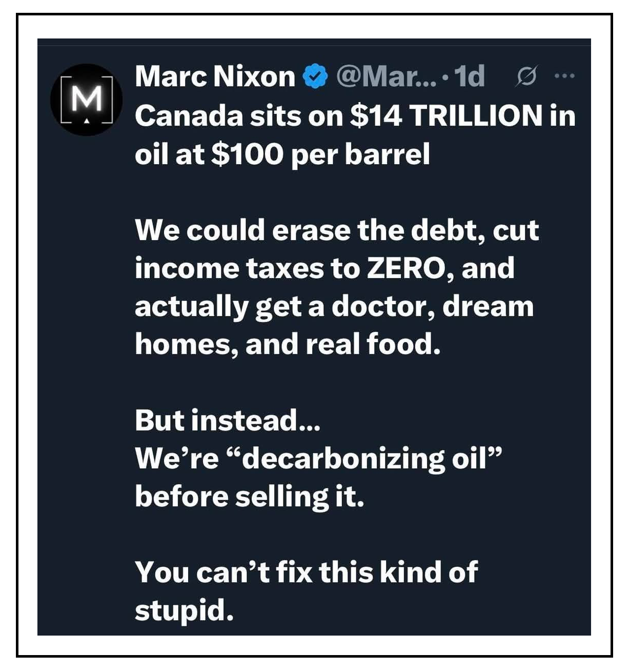
Task: Click the quoted "decarbonizing oil" phrase
Action: coord(362,458)
